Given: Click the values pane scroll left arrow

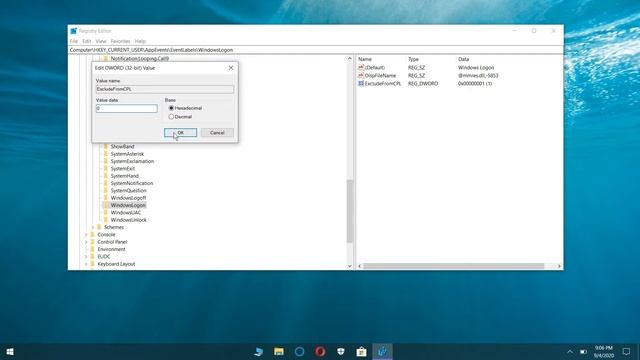Looking at the screenshot, I should click(x=360, y=266).
